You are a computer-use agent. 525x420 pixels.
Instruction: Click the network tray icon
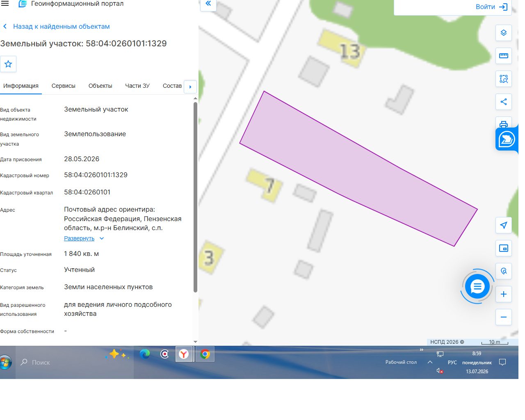click(440, 354)
